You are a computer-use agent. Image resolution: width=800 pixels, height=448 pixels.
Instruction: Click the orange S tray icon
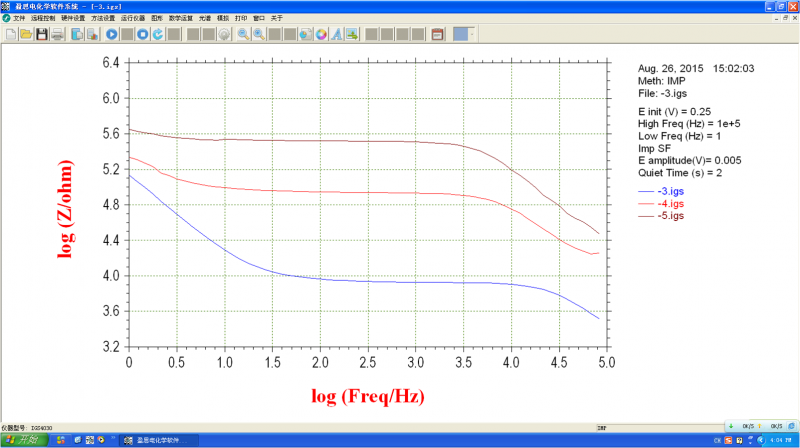point(728,440)
